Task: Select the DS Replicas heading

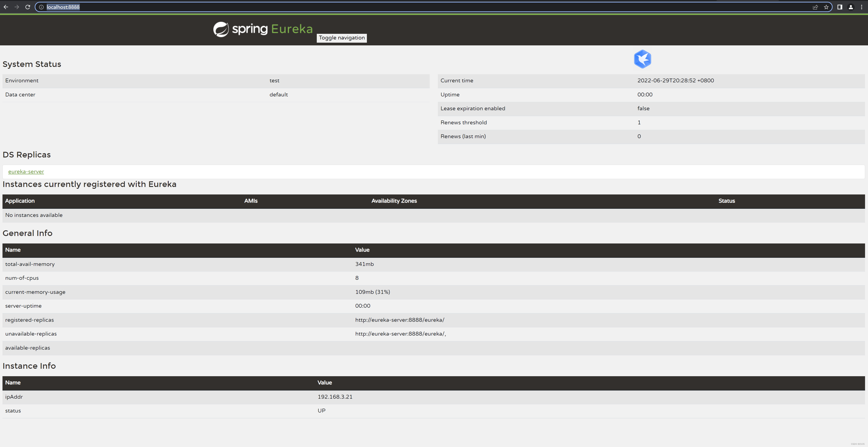Action: click(x=27, y=155)
